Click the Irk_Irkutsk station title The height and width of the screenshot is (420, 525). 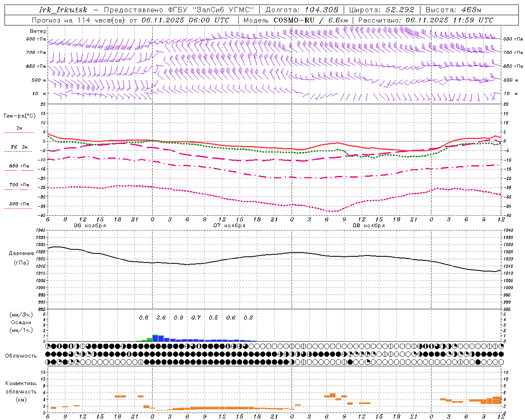pyautogui.click(x=63, y=10)
